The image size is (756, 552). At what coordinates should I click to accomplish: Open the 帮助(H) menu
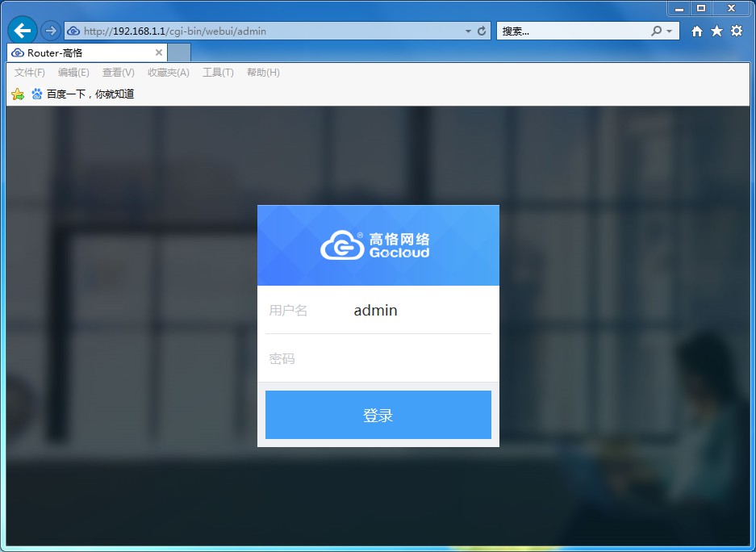(263, 73)
